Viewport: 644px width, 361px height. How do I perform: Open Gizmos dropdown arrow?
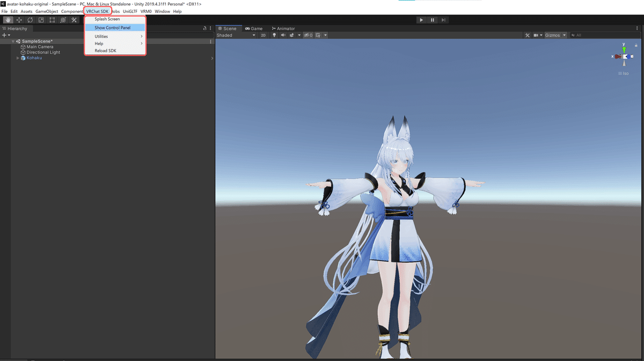564,35
